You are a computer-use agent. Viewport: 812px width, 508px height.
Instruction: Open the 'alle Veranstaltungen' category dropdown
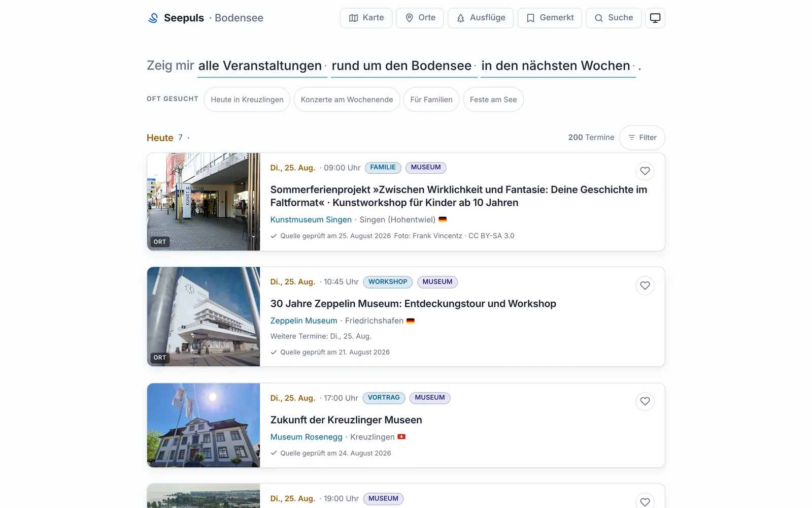262,66
